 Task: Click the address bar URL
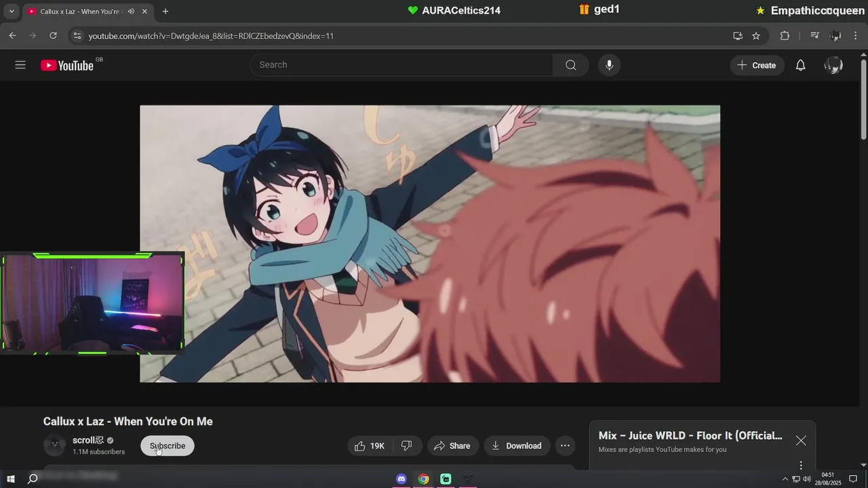tap(211, 36)
